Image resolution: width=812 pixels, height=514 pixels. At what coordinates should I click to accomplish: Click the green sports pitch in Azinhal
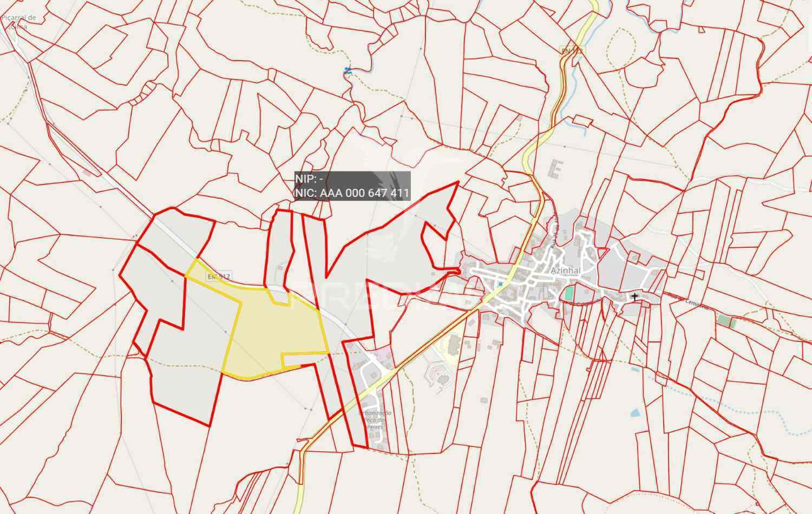(x=568, y=294)
